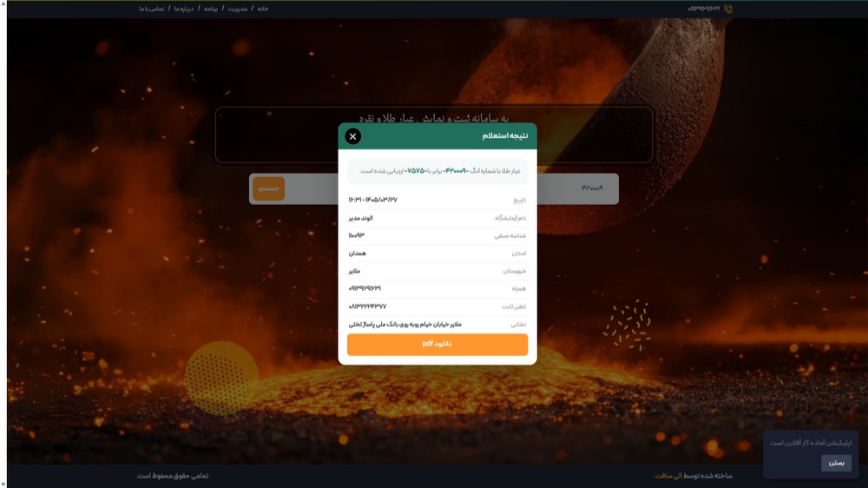Click the همراه mobile number in results
The width and height of the screenshot is (868, 488).
pos(365,288)
